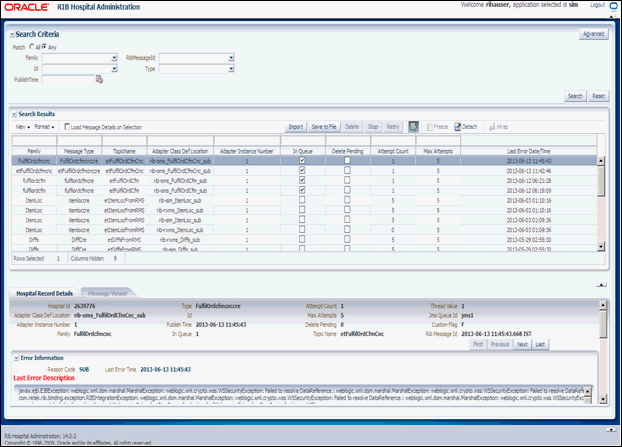Sort by Attempt Count column header

[393, 151]
